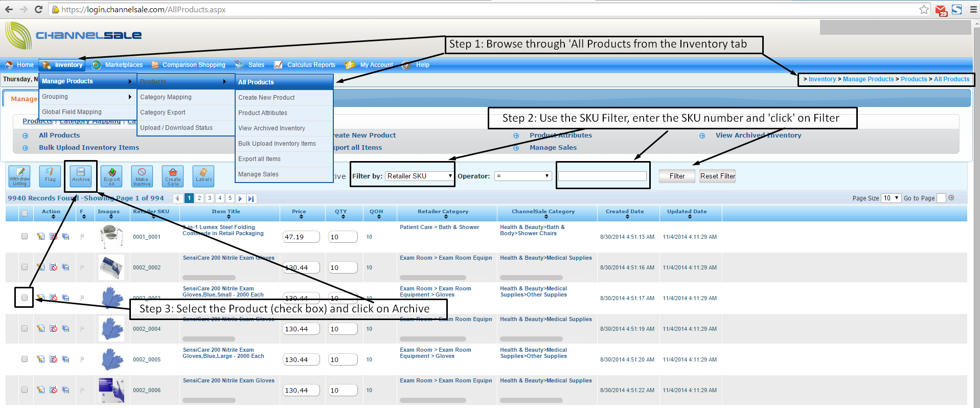
Task: Click the Labels toolbar icon
Action: pos(203,176)
